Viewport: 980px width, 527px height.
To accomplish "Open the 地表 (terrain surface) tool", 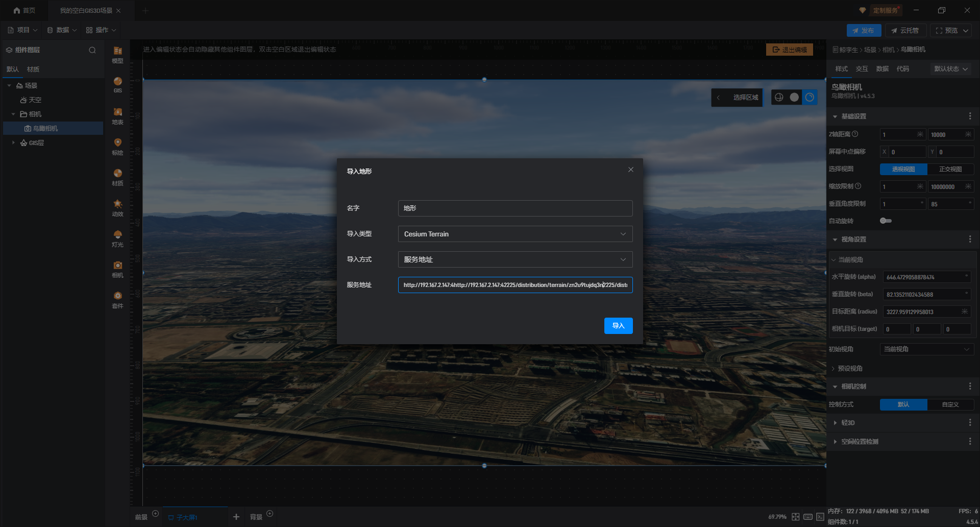I will coord(117,115).
